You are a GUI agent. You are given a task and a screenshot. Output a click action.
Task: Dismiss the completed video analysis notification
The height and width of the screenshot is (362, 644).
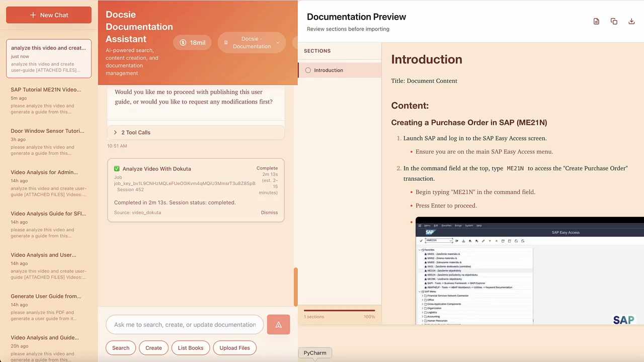pyautogui.click(x=269, y=212)
